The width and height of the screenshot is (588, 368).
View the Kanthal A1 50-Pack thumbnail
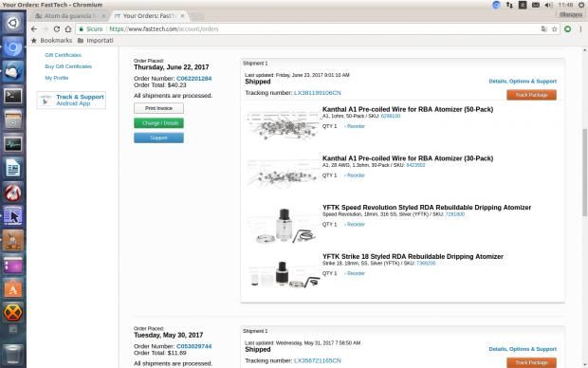pyautogui.click(x=284, y=125)
